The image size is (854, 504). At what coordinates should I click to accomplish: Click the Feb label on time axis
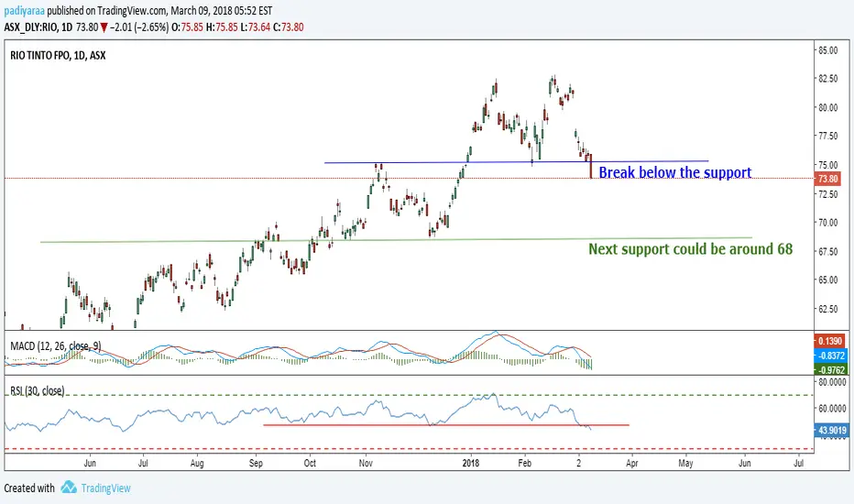pyautogui.click(x=524, y=463)
